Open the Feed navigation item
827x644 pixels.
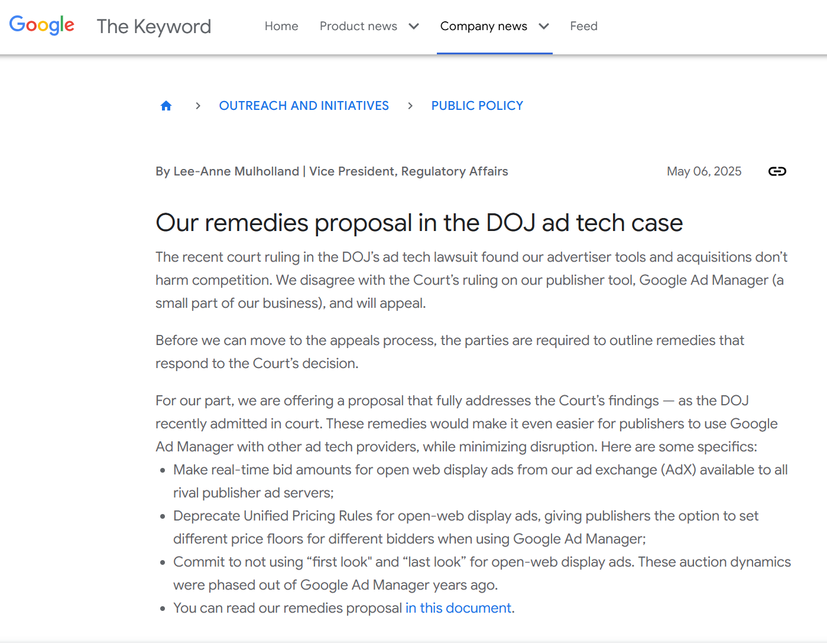point(583,26)
